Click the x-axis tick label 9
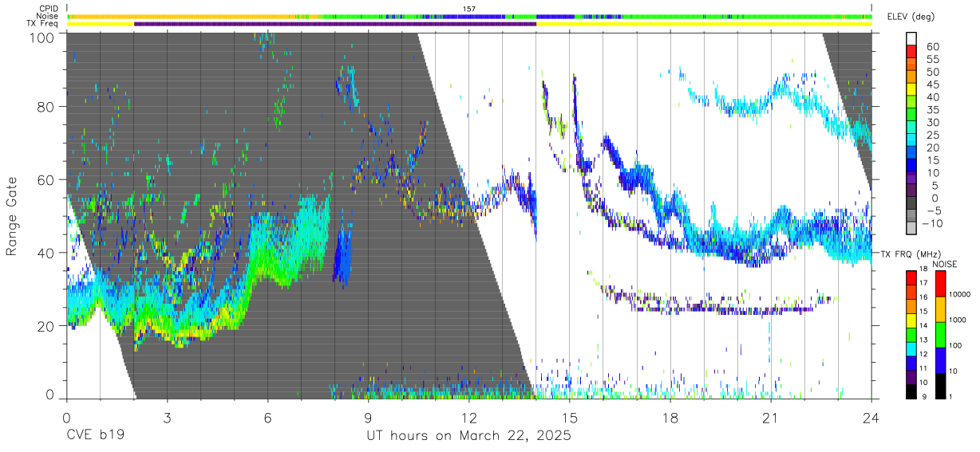The height and width of the screenshot is (452, 980). [368, 418]
